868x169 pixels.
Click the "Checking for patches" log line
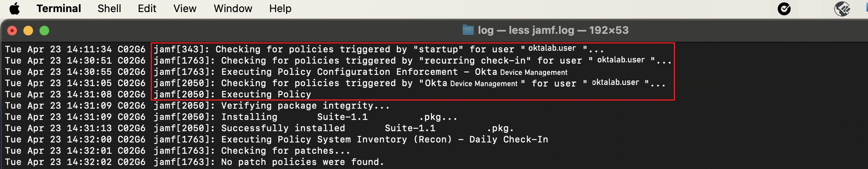click(x=285, y=151)
